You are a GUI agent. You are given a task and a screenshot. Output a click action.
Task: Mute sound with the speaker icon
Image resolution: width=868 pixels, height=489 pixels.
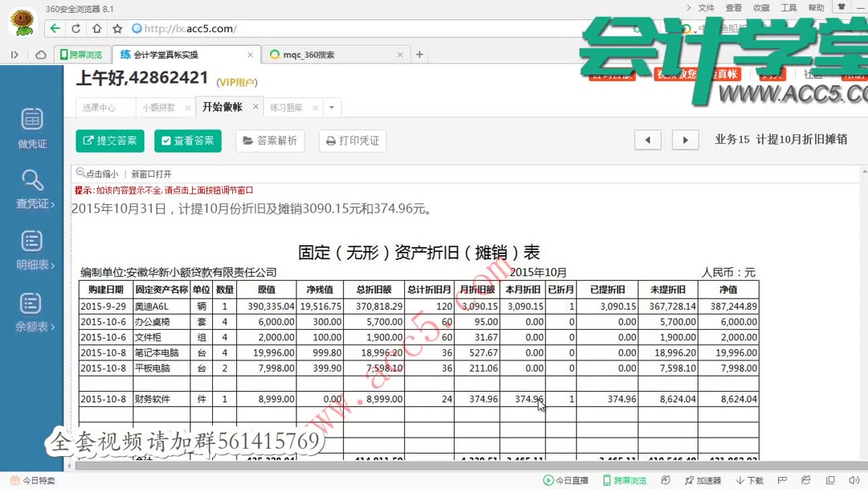tap(854, 479)
